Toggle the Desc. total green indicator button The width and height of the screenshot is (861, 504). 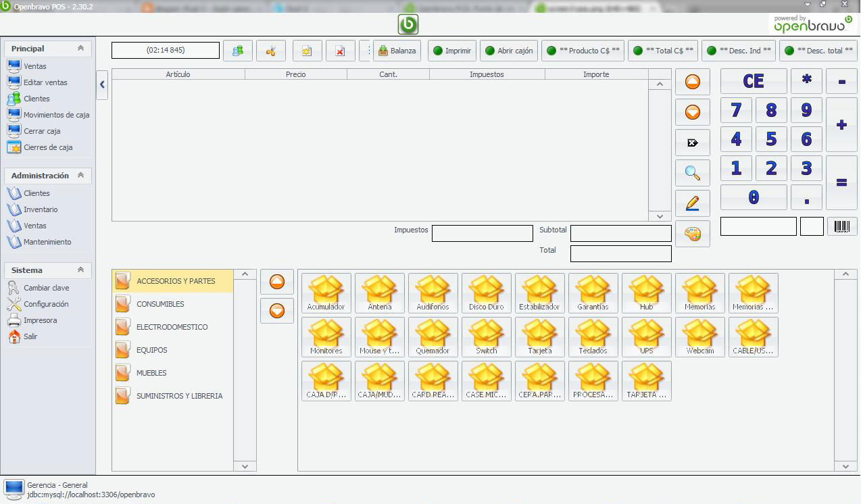(x=818, y=50)
